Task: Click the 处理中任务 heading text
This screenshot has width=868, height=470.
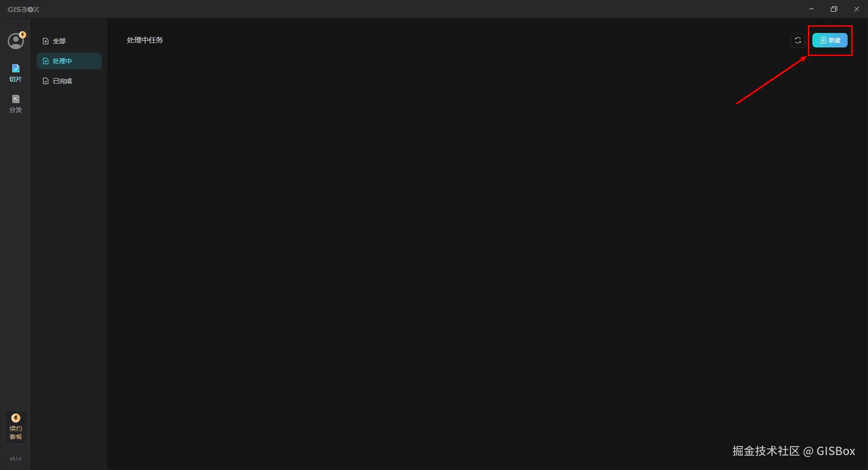Action: 145,40
